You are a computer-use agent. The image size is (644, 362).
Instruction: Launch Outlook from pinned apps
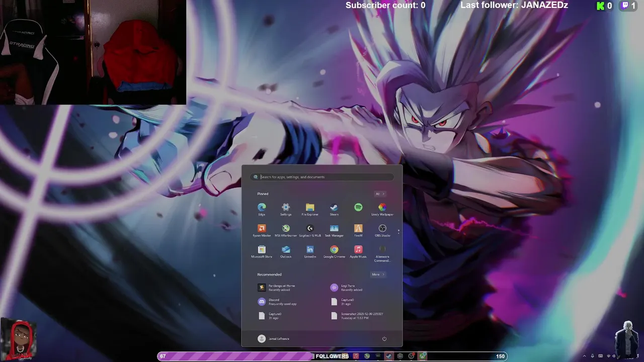tap(286, 251)
